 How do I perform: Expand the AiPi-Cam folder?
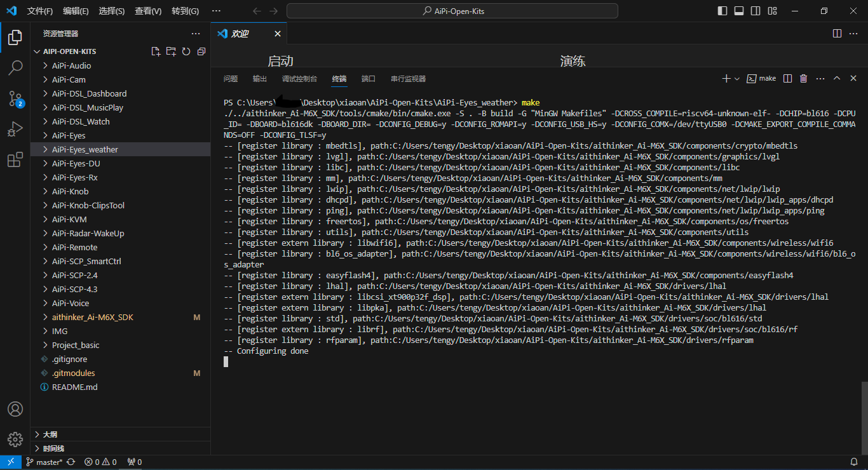point(121,79)
